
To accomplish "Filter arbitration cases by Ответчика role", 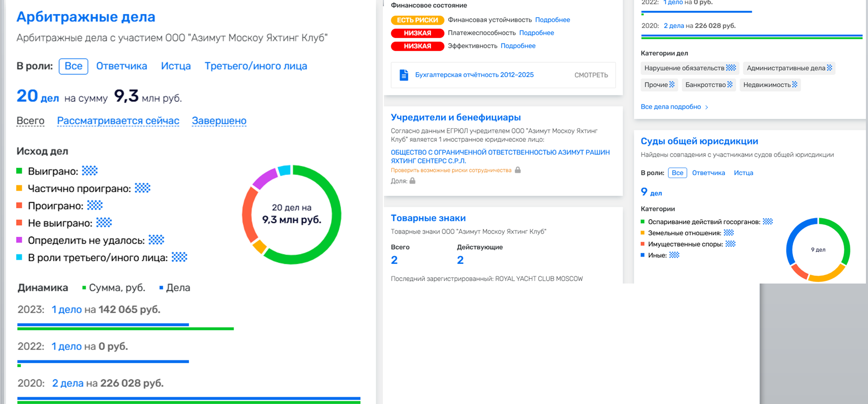I will pos(122,66).
